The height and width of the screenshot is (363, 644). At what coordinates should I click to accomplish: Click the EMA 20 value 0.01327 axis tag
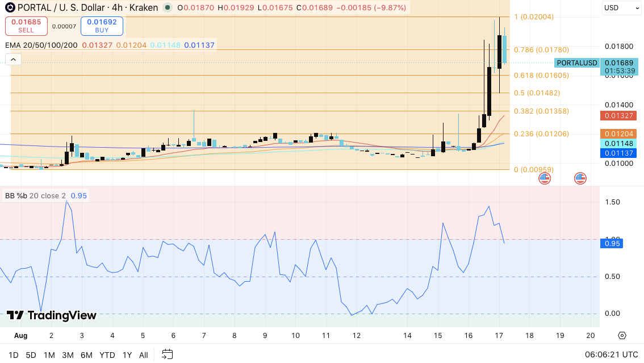tap(618, 116)
